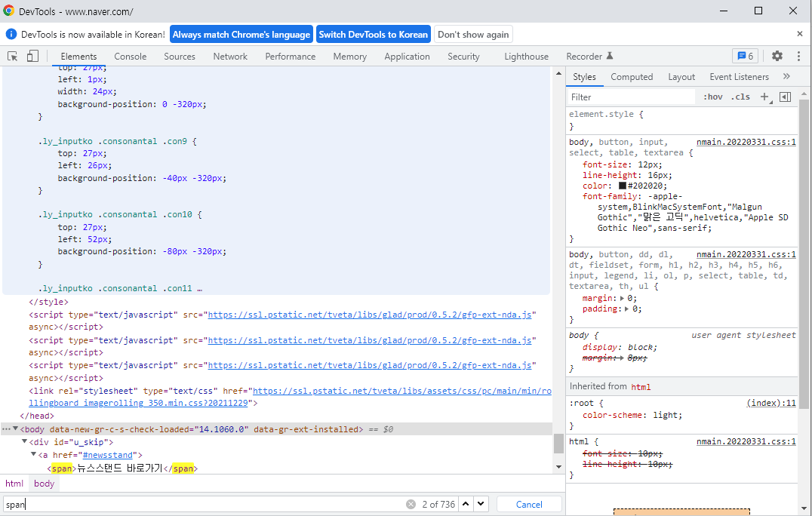This screenshot has width=812, height=516.
Task: Click Switch DevTools to Korean button
Action: [373, 35]
